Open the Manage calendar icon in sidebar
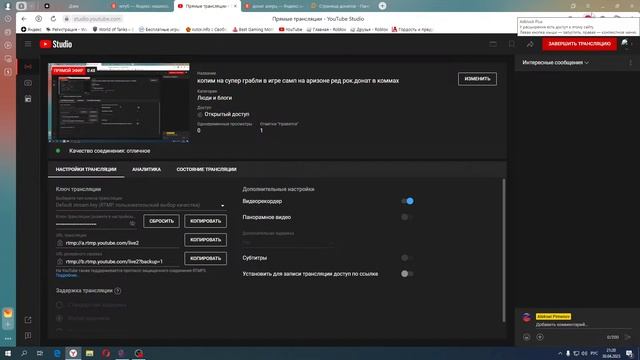The height and width of the screenshot is (360, 640). click(x=28, y=99)
